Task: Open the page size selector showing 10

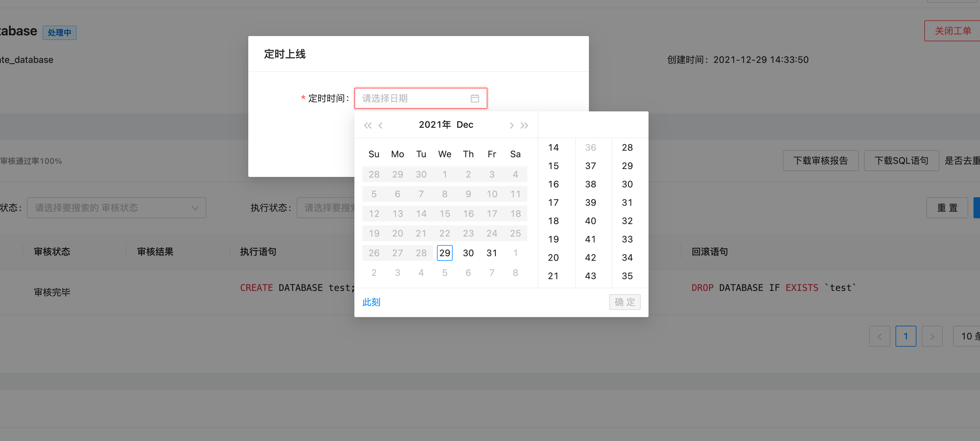Action: tap(968, 336)
